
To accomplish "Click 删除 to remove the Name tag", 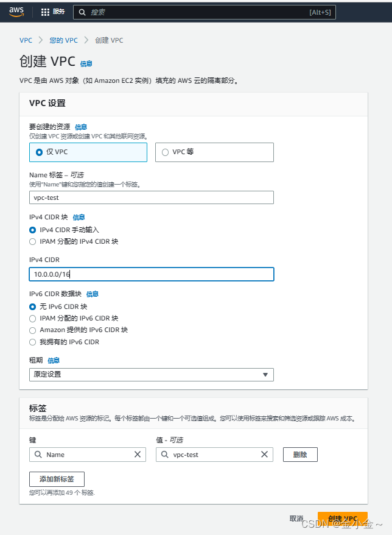I will 300,454.
